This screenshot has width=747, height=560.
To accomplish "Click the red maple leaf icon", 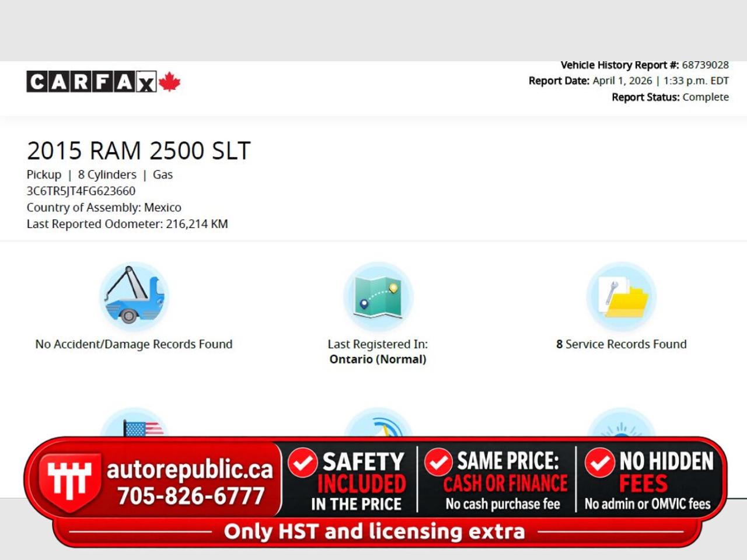I will click(x=169, y=82).
